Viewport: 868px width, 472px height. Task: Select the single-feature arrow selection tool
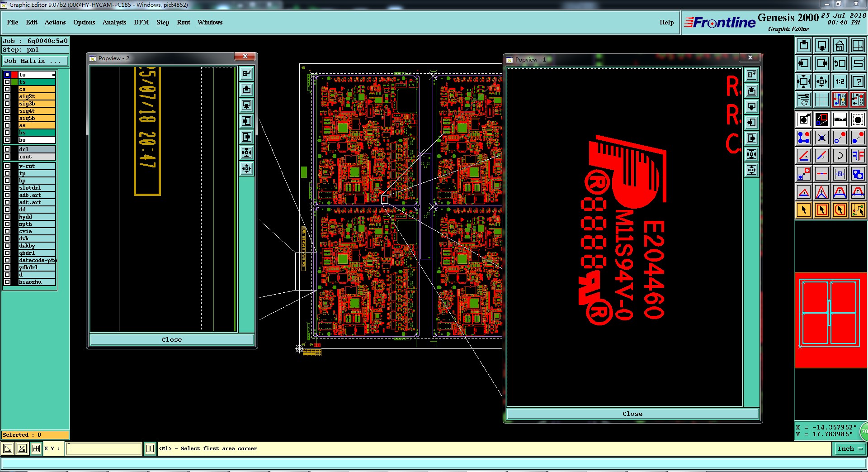tap(804, 210)
